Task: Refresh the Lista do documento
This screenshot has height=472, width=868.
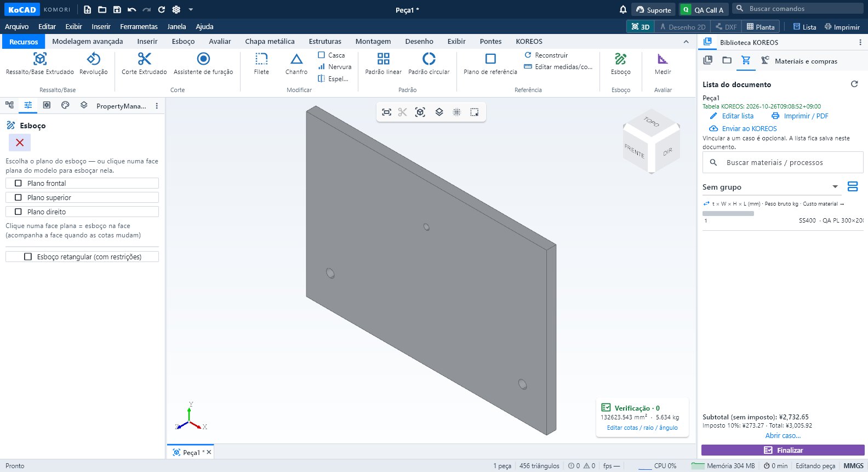Action: [x=854, y=84]
